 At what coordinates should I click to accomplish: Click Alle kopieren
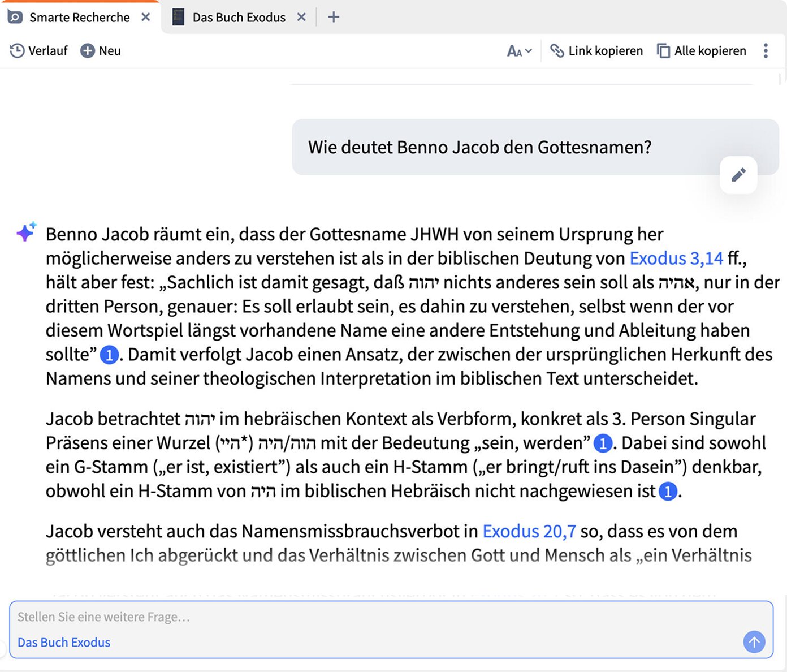[702, 51]
